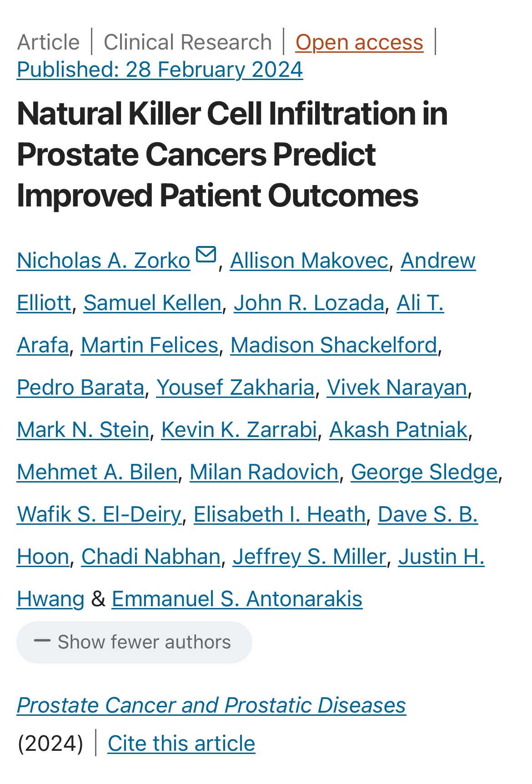Open Yousef Zakharia author link
Image resolution: width=532 pixels, height=784 pixels.
click(236, 387)
